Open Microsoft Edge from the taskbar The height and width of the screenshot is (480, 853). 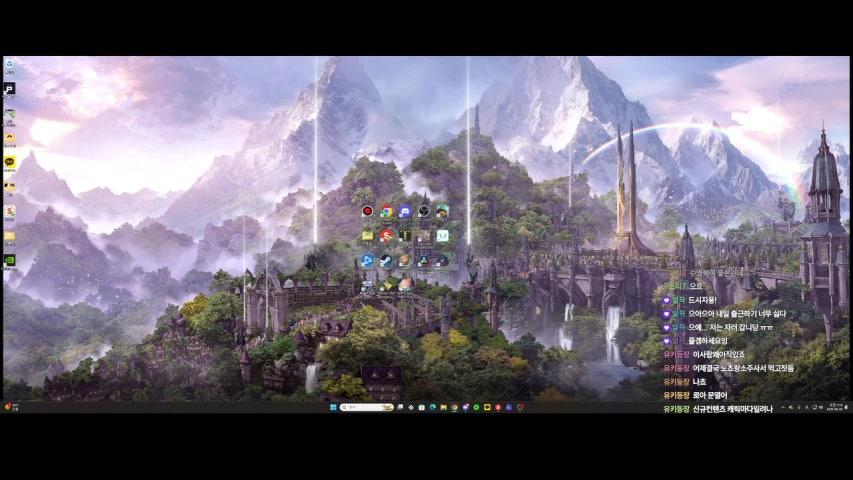pos(432,407)
